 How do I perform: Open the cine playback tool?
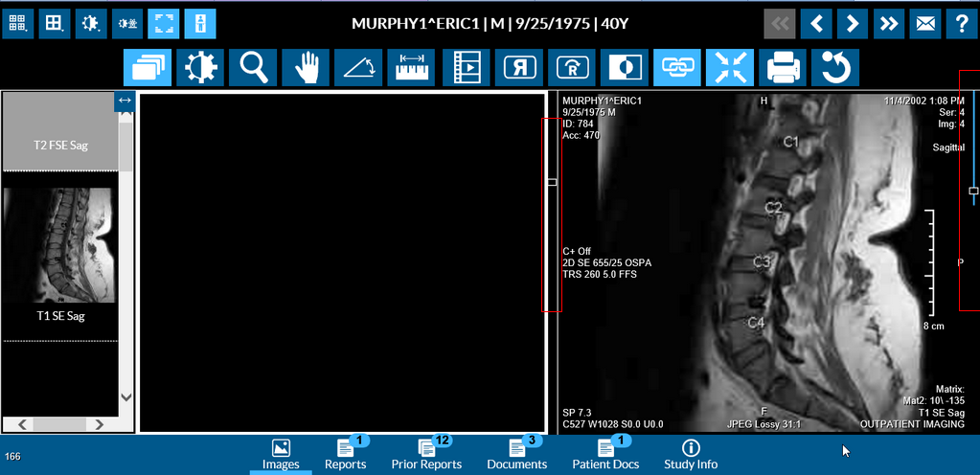click(x=467, y=68)
